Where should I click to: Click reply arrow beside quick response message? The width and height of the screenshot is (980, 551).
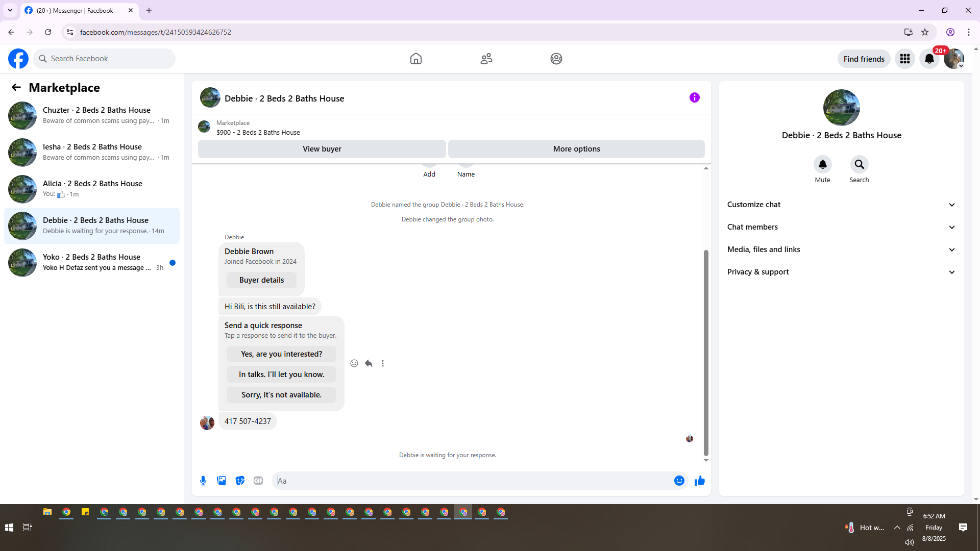coord(369,363)
